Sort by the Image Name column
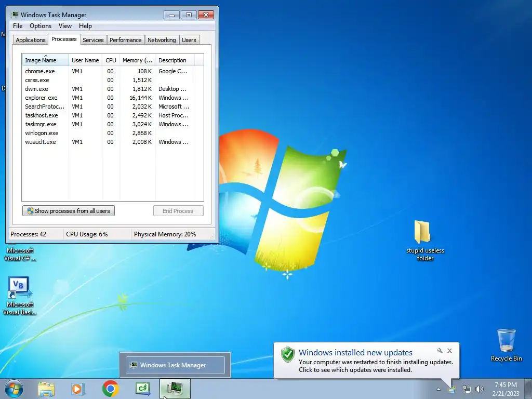This screenshot has width=532, height=399. click(x=46, y=60)
